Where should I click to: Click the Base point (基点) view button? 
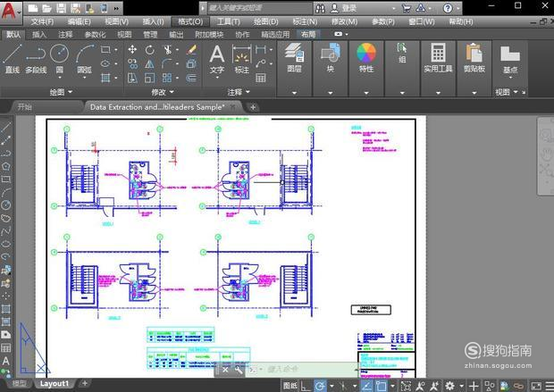tap(510, 59)
